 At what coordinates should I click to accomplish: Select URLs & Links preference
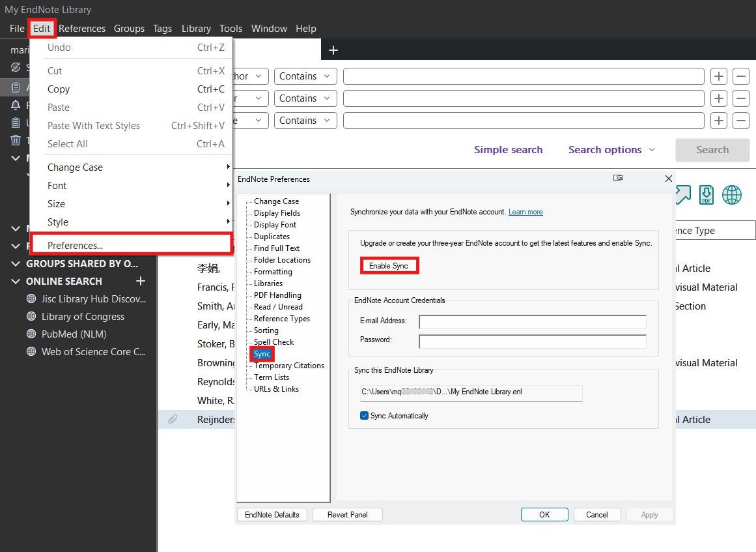pyautogui.click(x=276, y=389)
